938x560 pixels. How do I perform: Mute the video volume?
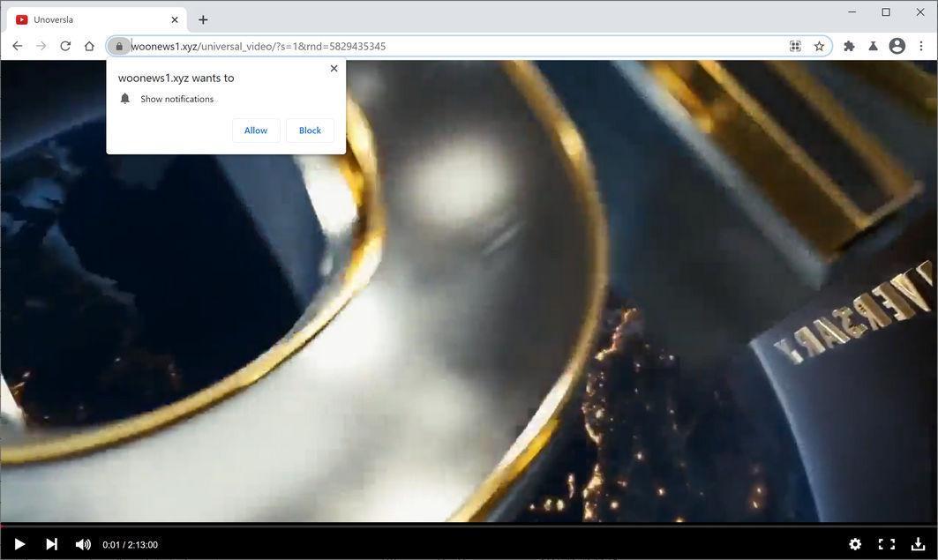pos(82,544)
